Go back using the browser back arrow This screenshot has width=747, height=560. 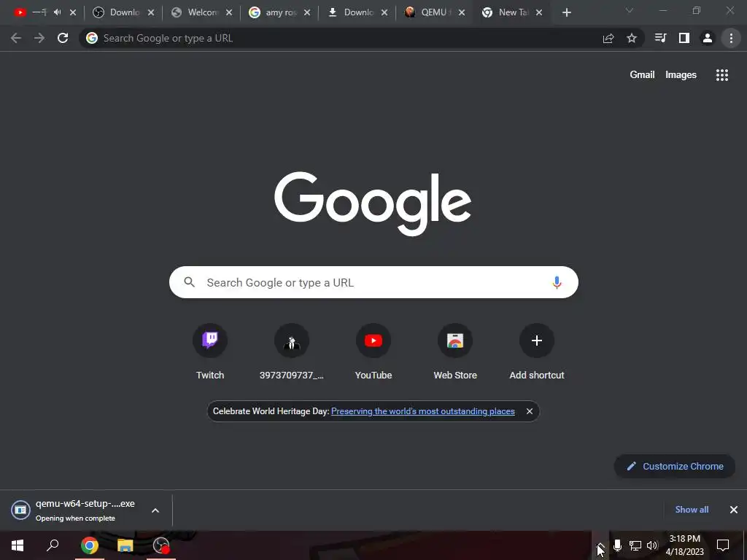point(16,38)
